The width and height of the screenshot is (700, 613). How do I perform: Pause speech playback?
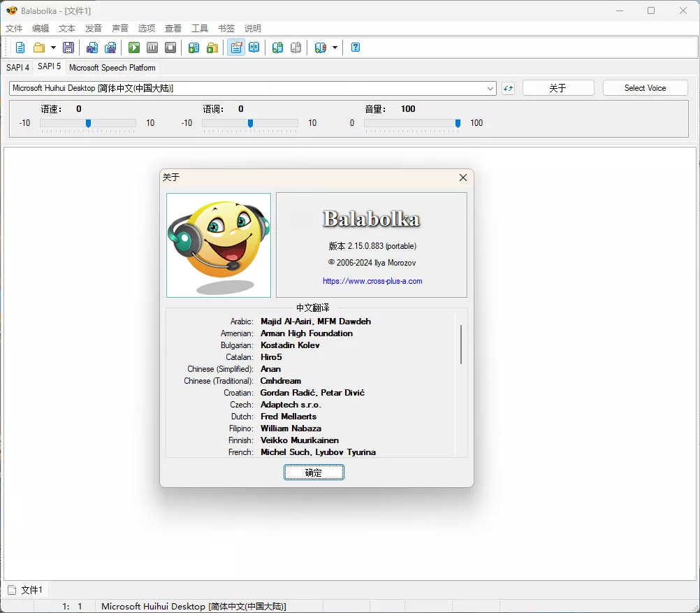(x=152, y=47)
